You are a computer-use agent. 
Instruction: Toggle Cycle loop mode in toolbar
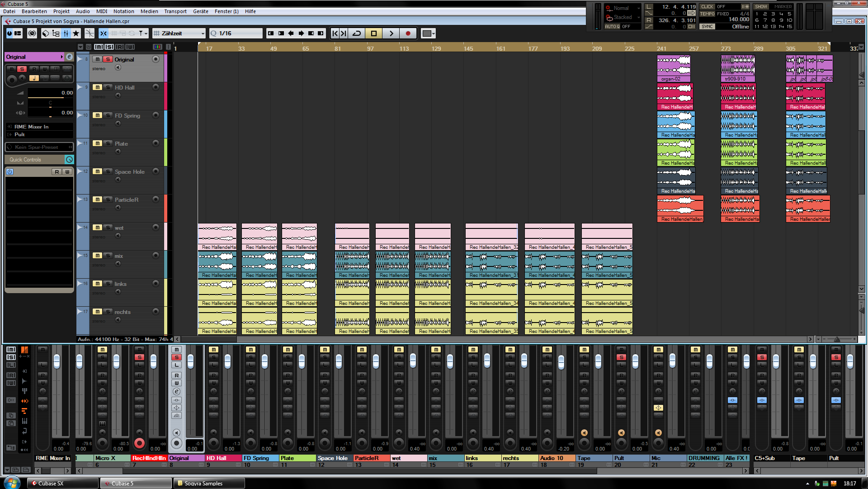pos(357,33)
